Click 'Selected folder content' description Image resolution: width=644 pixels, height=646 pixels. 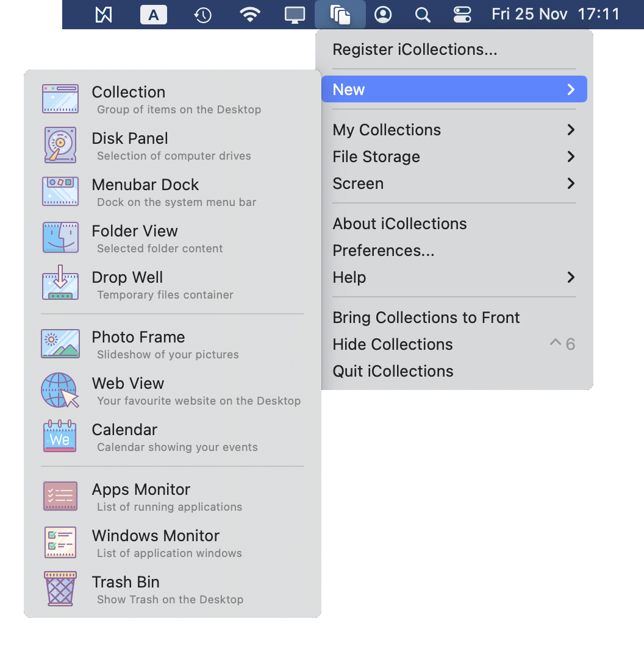pos(160,249)
